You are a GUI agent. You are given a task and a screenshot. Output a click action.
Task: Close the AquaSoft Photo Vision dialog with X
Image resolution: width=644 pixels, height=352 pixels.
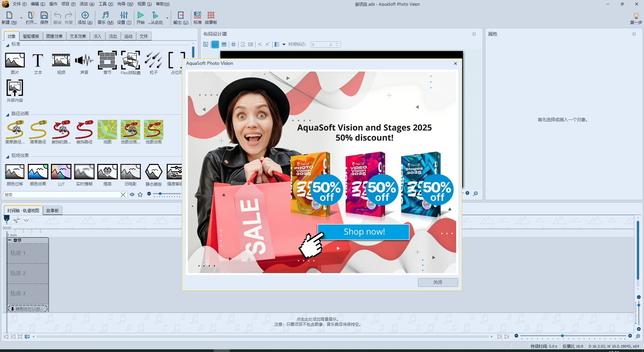pos(455,63)
